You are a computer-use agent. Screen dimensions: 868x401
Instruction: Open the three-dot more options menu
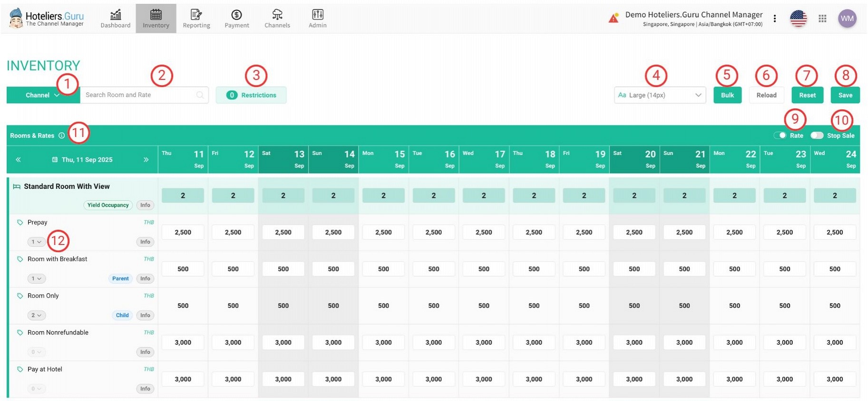[x=775, y=19]
